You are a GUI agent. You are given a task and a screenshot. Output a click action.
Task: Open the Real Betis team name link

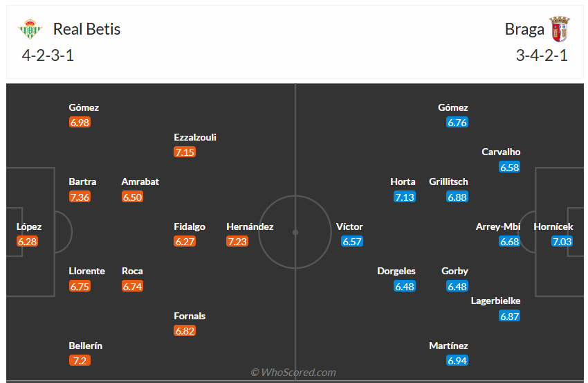[86, 29]
